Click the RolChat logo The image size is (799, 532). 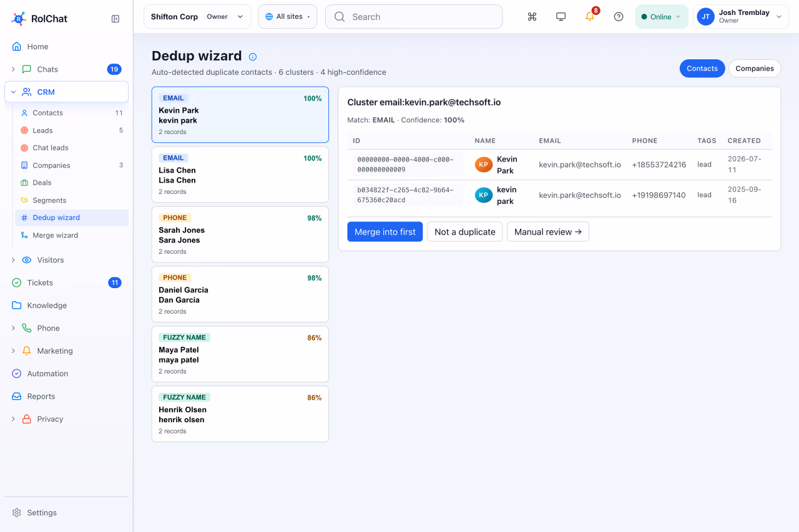tap(39, 19)
